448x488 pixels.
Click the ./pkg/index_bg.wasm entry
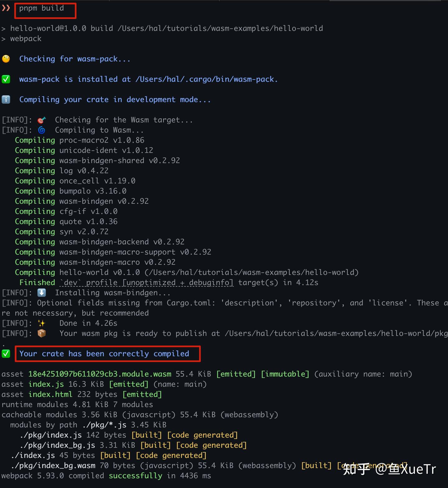pyautogui.click(x=53, y=465)
